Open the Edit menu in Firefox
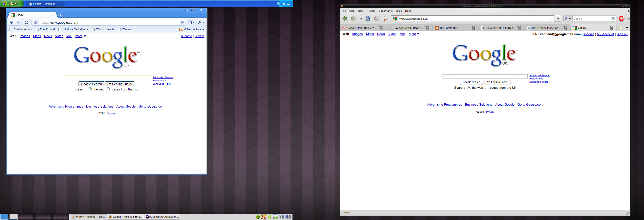This screenshot has height=220, width=644. pos(352,11)
